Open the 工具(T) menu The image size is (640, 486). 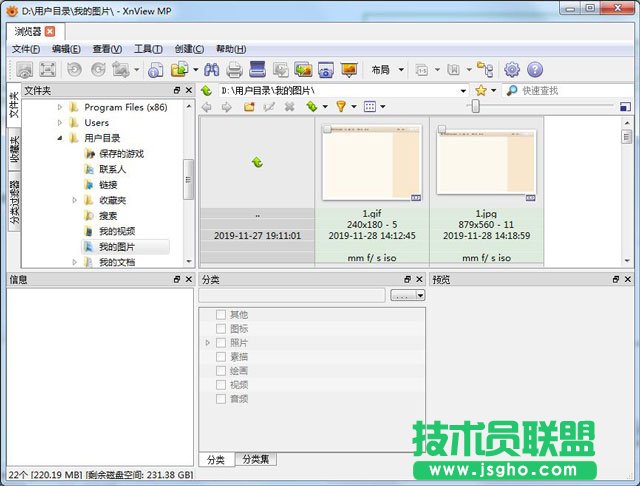tap(148, 49)
